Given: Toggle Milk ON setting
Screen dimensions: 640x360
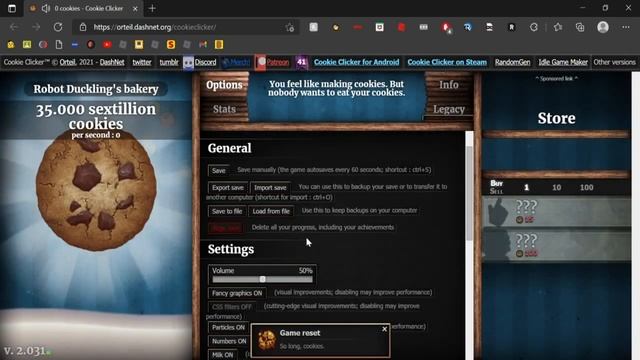Looking at the screenshot, I should (222, 355).
